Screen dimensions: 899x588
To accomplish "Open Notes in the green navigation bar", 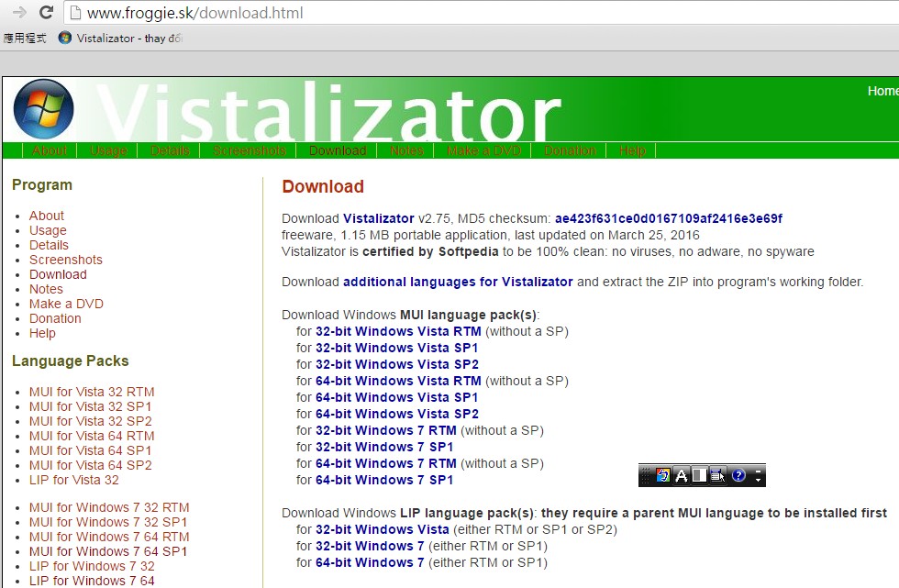I will [406, 150].
